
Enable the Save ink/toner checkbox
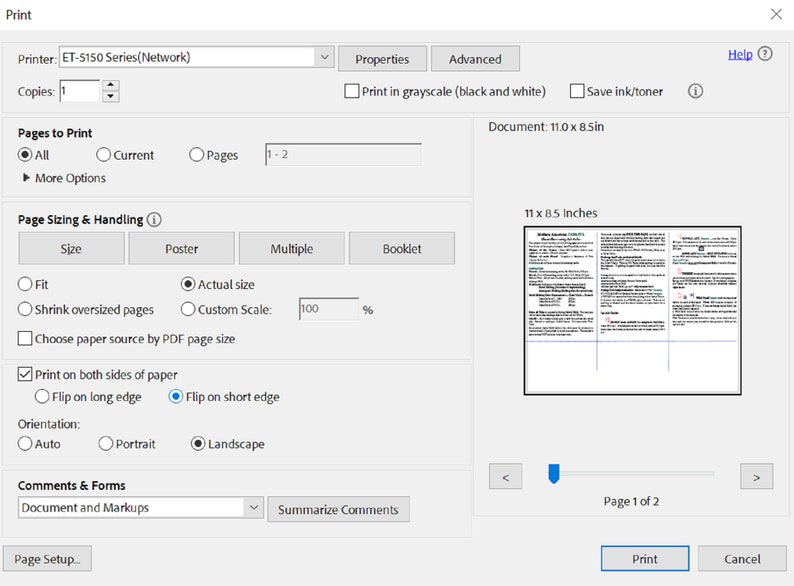577,91
